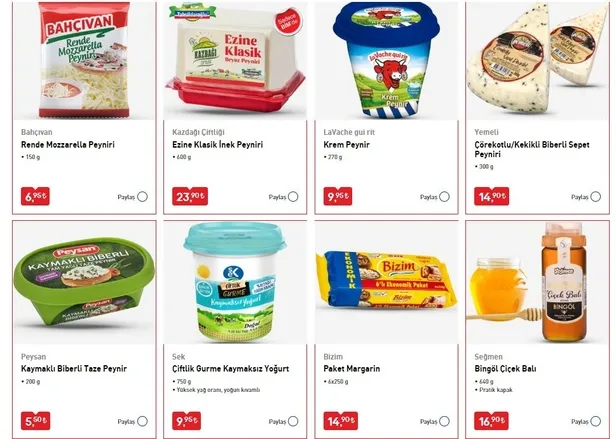Click the 16,90 price tag for honey
Viewport: 616px width, 439px height.
point(491,421)
